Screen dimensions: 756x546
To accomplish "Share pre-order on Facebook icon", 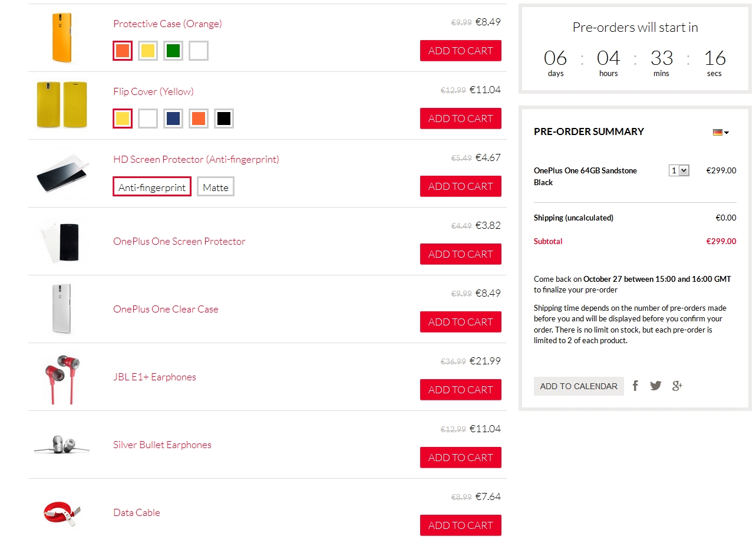I will 635,386.
